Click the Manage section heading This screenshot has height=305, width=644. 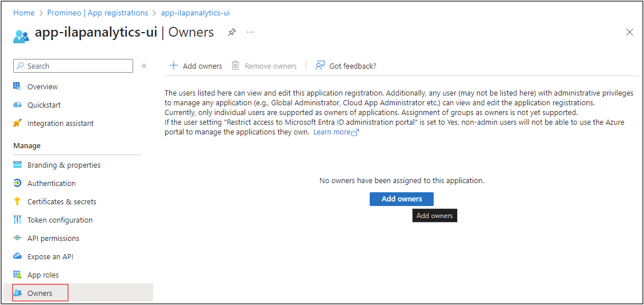coord(27,145)
